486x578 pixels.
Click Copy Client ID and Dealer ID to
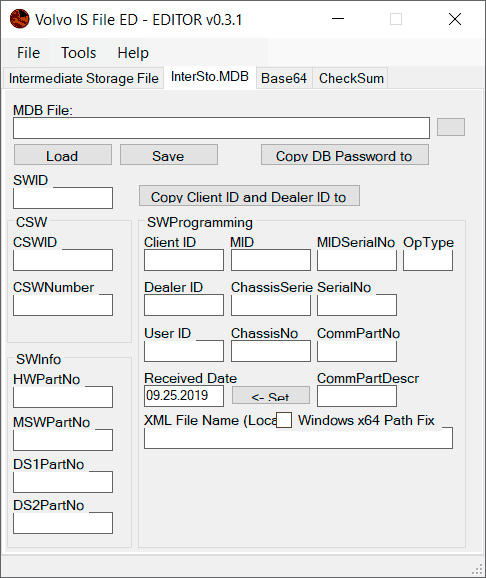tap(249, 196)
